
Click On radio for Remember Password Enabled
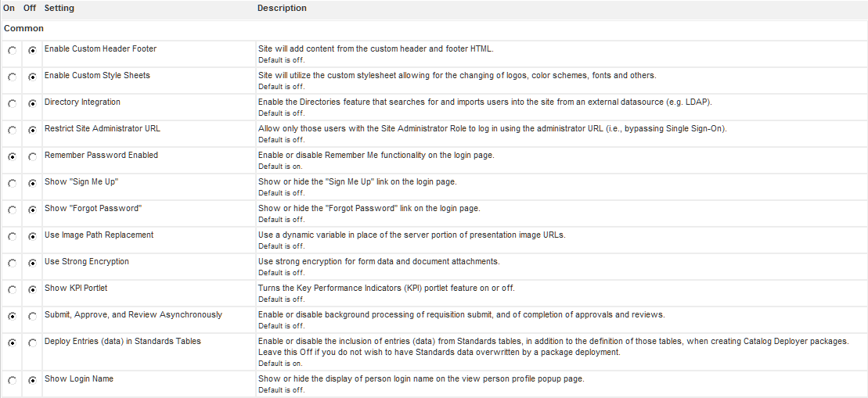[x=11, y=157]
